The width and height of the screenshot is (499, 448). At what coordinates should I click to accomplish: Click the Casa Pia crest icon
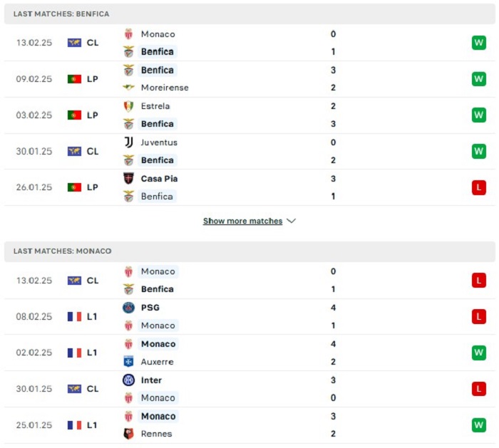tap(128, 179)
